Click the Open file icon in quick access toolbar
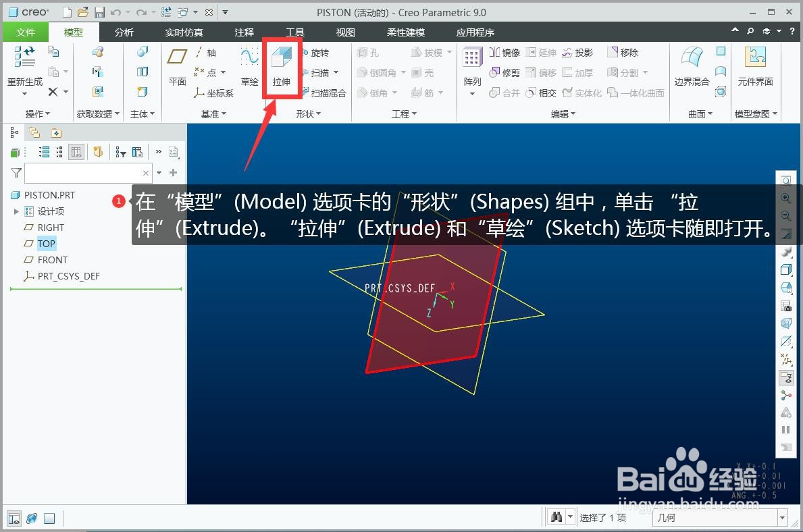This screenshot has height=532, width=803. [83, 12]
